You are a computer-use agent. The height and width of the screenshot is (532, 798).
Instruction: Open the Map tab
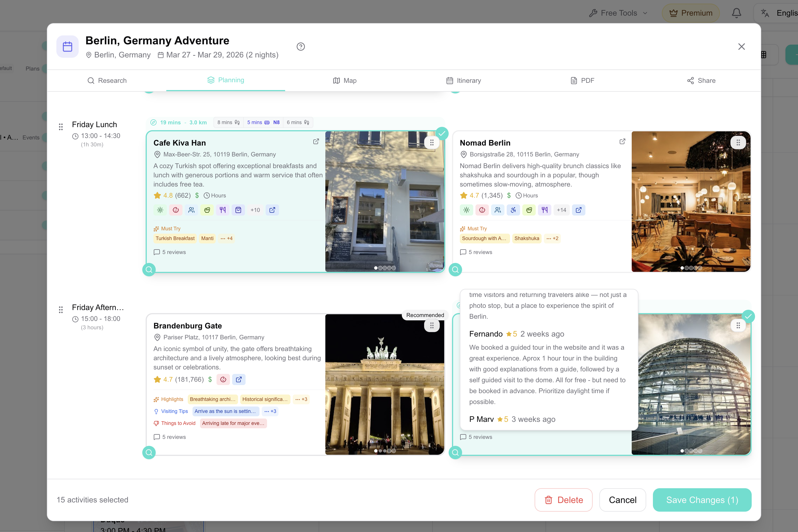coord(345,80)
